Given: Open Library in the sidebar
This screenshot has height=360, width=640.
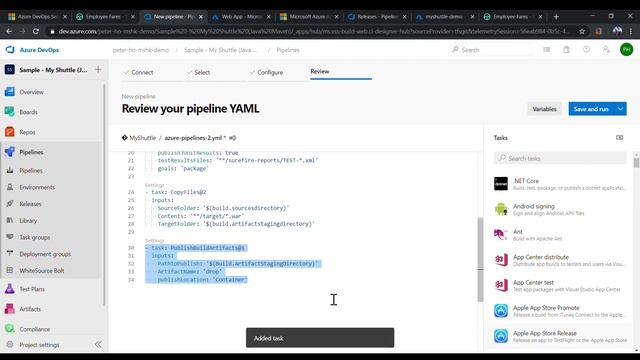Looking at the screenshot, I should (28, 220).
